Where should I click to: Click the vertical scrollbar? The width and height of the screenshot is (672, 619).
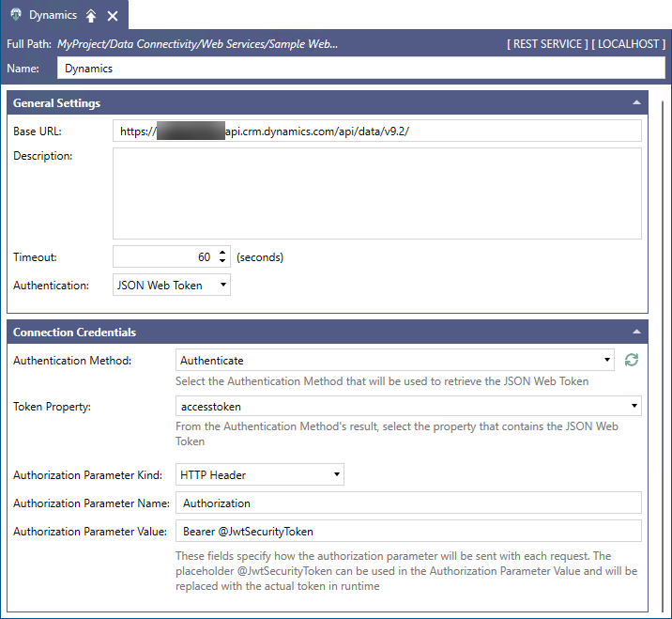663,356
